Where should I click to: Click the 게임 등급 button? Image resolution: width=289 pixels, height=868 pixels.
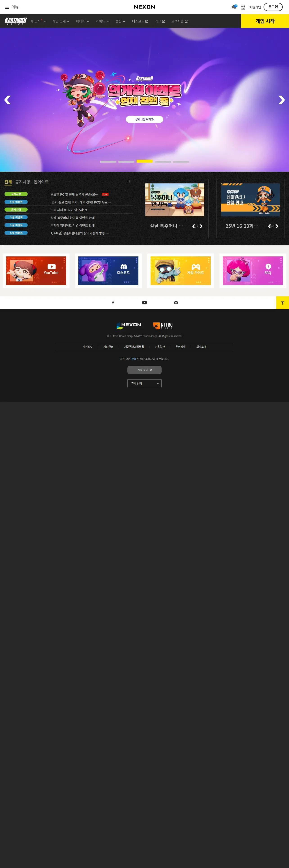click(x=144, y=370)
